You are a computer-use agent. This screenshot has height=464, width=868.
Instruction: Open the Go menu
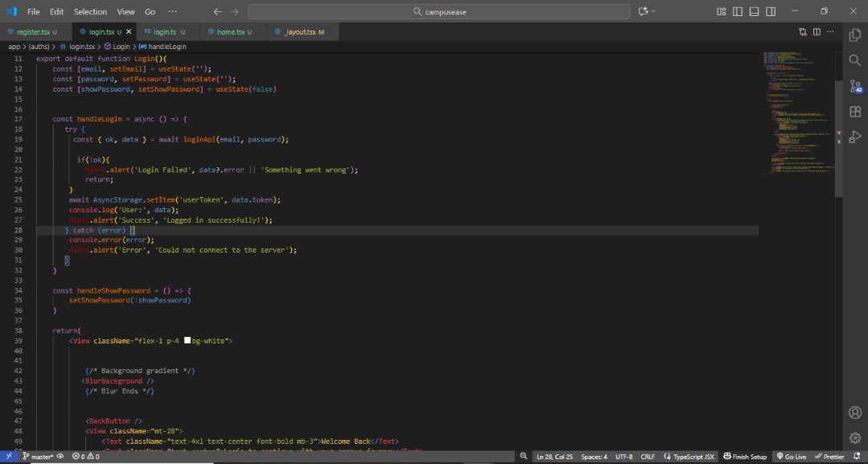point(150,11)
